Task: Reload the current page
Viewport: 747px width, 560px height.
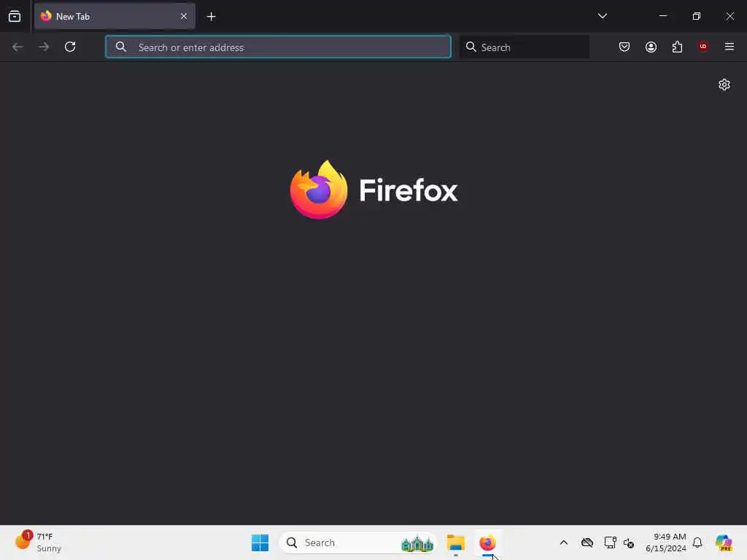Action: coord(70,47)
